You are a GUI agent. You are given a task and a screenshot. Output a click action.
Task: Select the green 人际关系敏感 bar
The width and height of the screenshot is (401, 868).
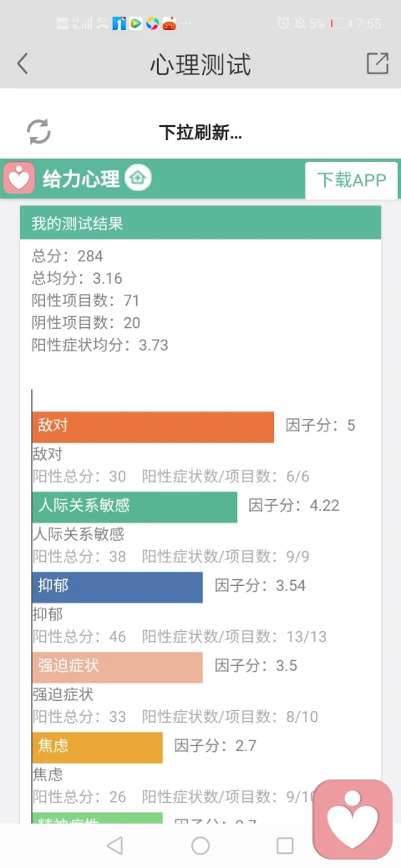(x=135, y=507)
